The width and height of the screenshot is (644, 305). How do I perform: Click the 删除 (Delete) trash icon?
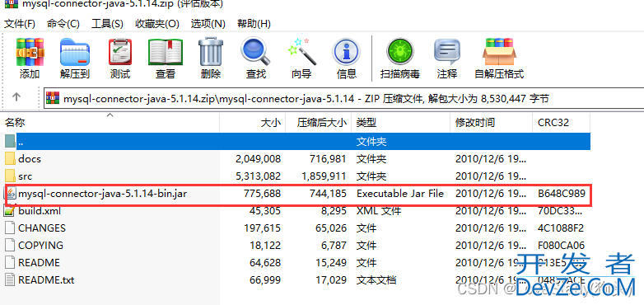(x=211, y=52)
